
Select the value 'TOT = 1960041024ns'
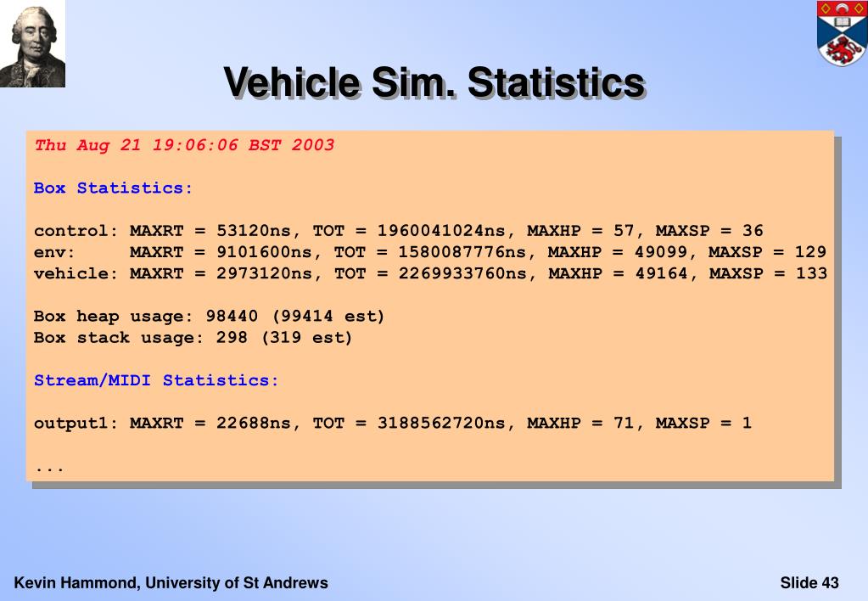point(409,231)
